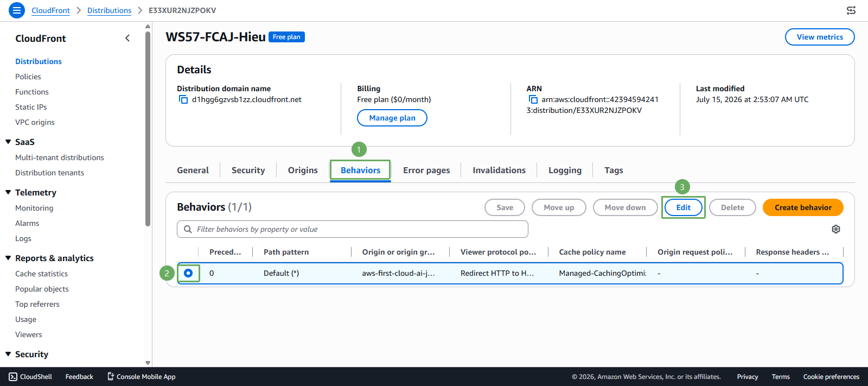Collapse the CloudFront side navigation
This screenshot has height=386, width=868.
click(127, 38)
